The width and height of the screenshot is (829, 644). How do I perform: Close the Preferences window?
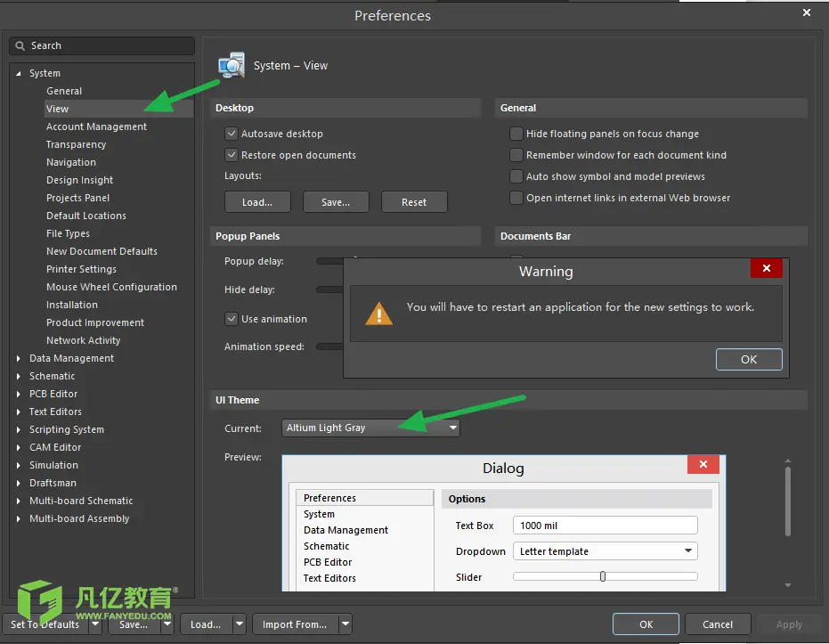[806, 12]
